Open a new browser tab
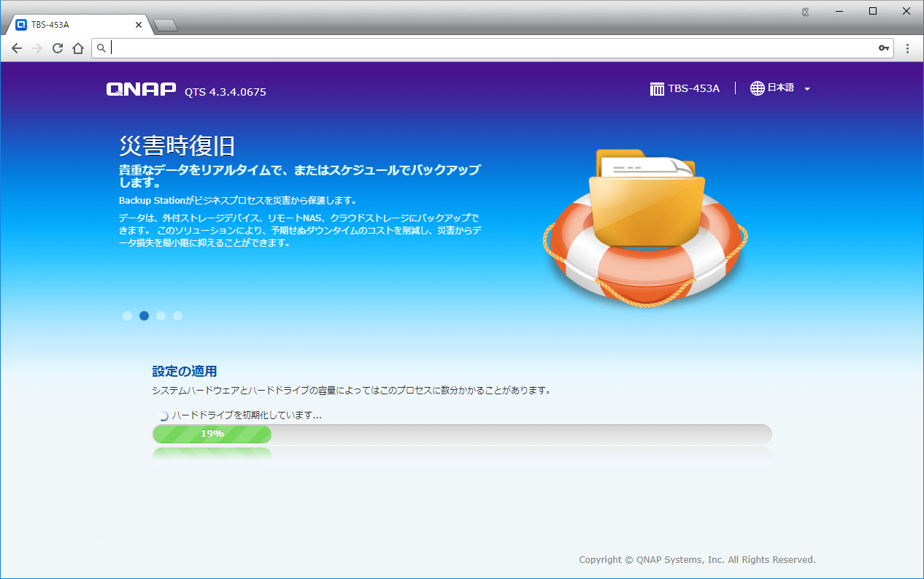 (x=166, y=26)
